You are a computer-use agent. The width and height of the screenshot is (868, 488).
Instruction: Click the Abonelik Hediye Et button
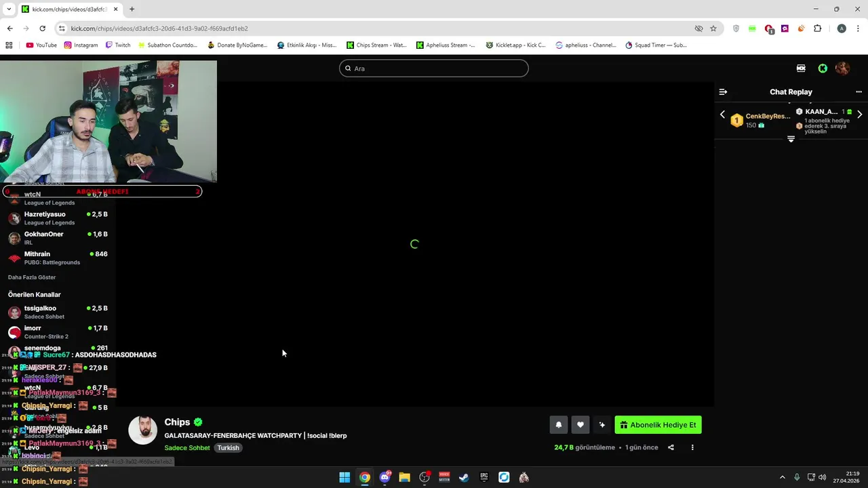(x=658, y=425)
